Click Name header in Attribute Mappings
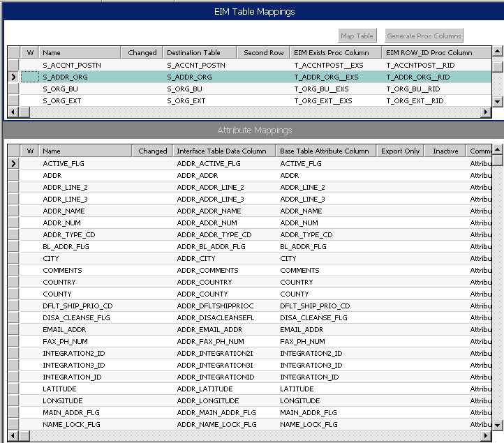Viewport: 504px width, 443px height. tap(85, 151)
